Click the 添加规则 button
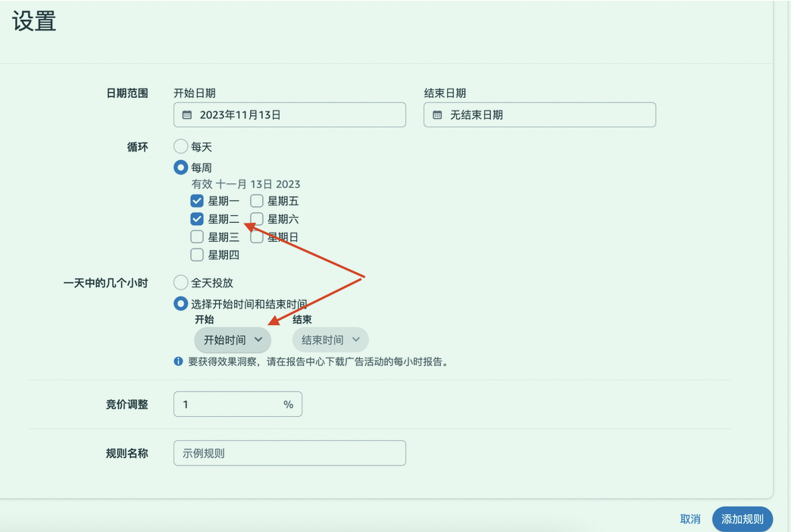The width and height of the screenshot is (791, 532). pos(742,519)
